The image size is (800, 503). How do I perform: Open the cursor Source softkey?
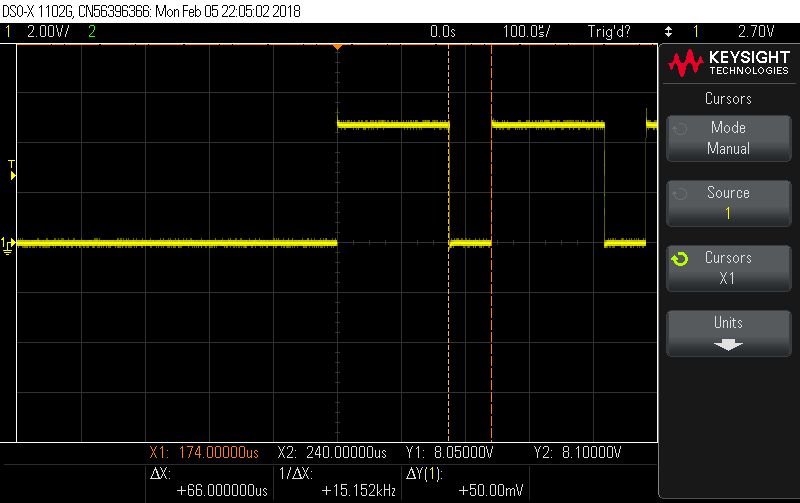[729, 203]
